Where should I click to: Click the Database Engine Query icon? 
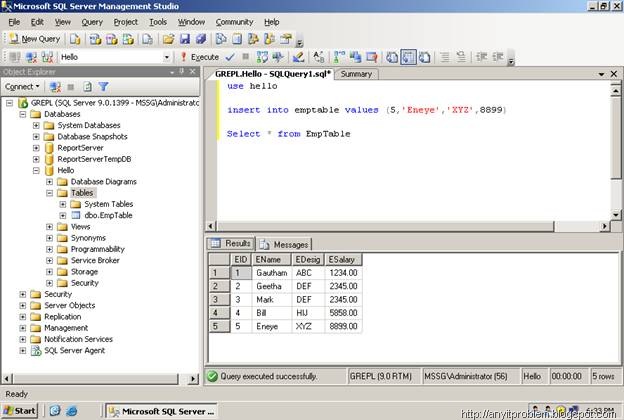click(75, 39)
